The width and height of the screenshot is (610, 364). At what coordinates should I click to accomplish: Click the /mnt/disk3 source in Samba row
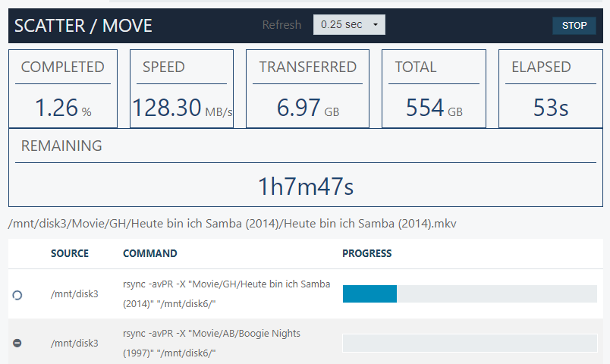[x=74, y=294]
